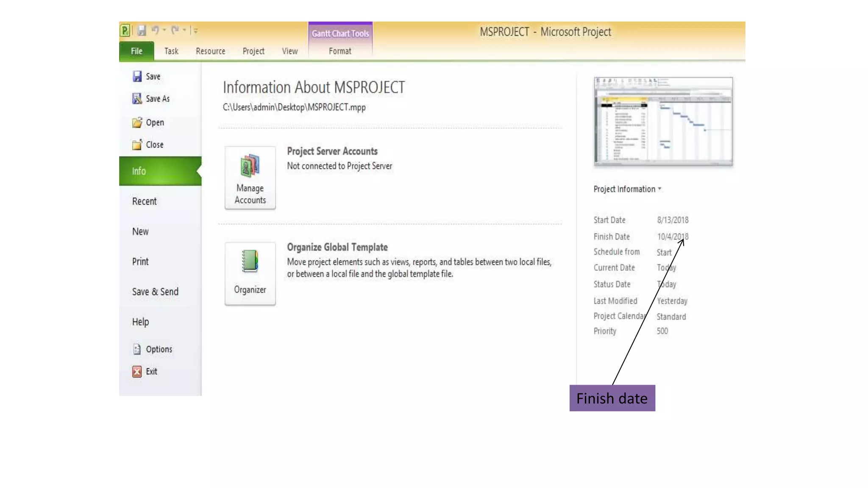Click the Gantt chart preview thumbnail
This screenshot has height=488, width=868.
[x=663, y=121]
